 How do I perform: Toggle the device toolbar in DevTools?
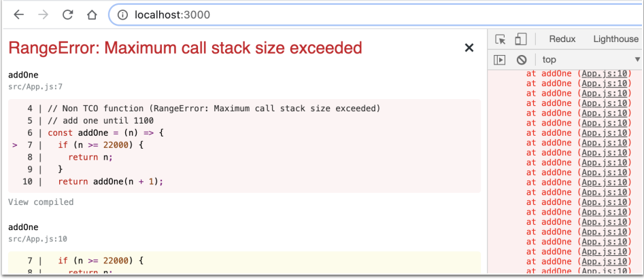[520, 39]
